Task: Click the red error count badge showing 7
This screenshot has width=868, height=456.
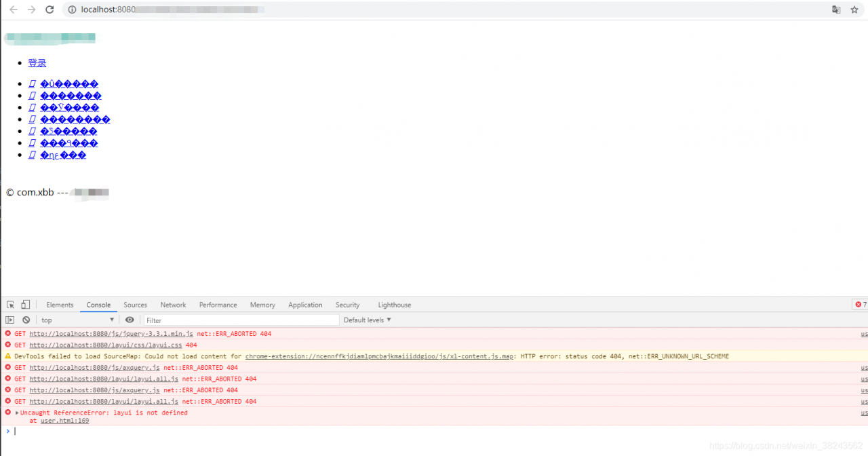Action: (860, 305)
